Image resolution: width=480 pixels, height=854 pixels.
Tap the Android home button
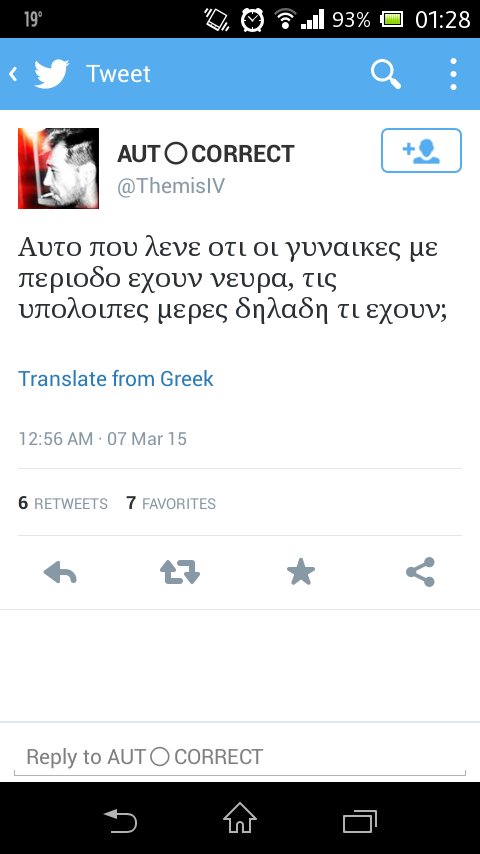(x=240, y=818)
